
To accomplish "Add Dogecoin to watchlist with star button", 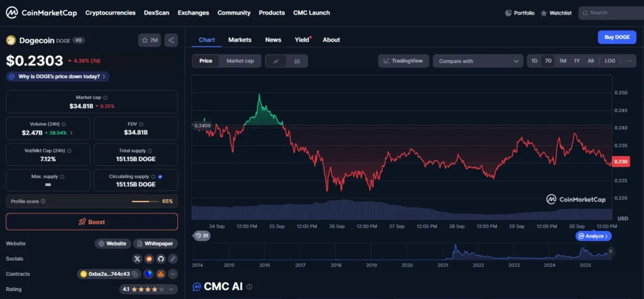I will (150, 40).
